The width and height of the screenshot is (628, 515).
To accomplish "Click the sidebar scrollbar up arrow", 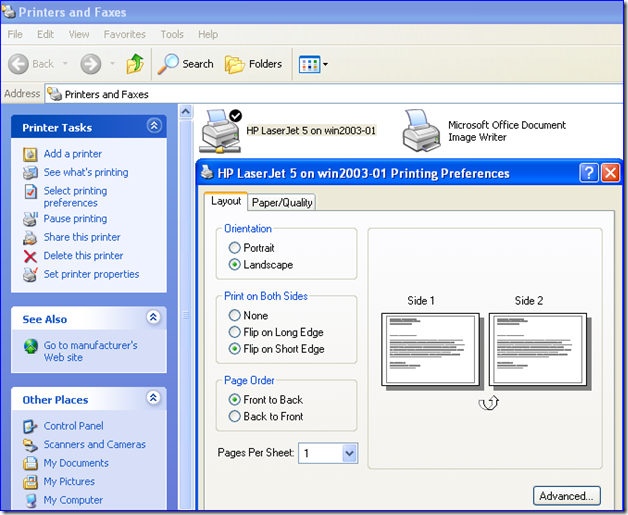I will click(186, 111).
